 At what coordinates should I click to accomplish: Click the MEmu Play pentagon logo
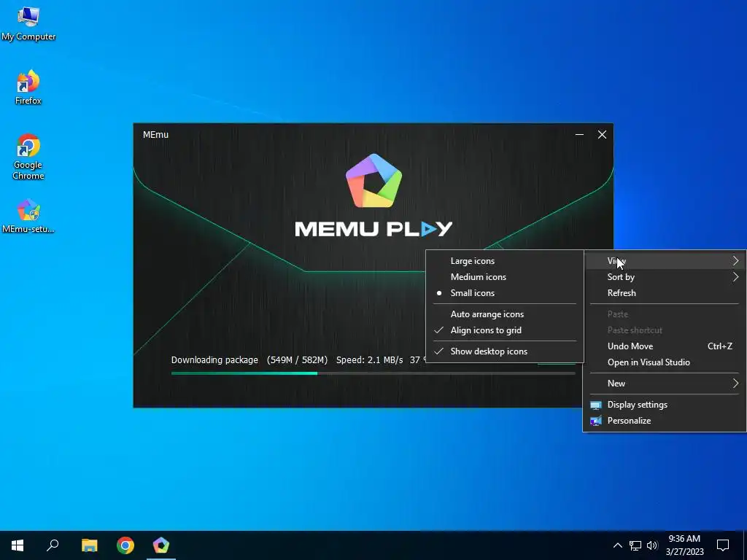click(x=374, y=181)
